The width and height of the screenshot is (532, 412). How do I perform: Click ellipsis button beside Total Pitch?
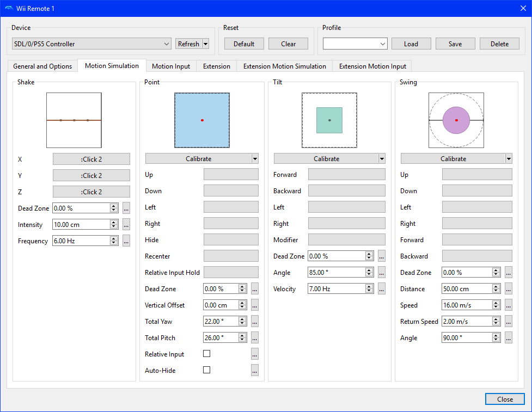[254, 337]
